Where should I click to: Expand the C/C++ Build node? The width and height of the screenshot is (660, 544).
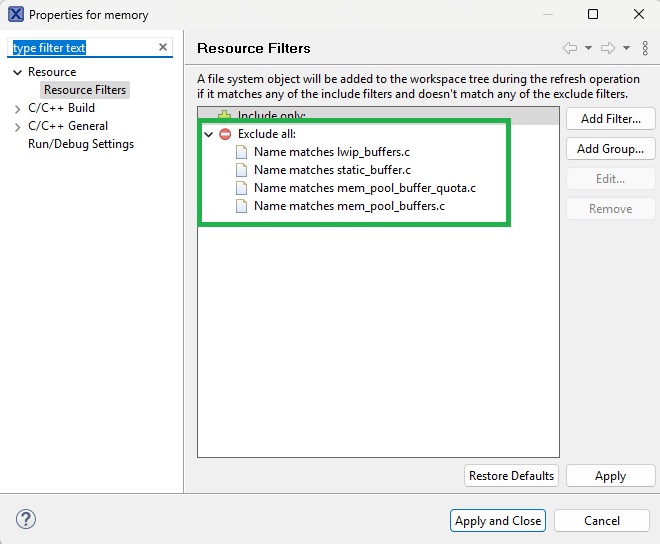pos(18,108)
